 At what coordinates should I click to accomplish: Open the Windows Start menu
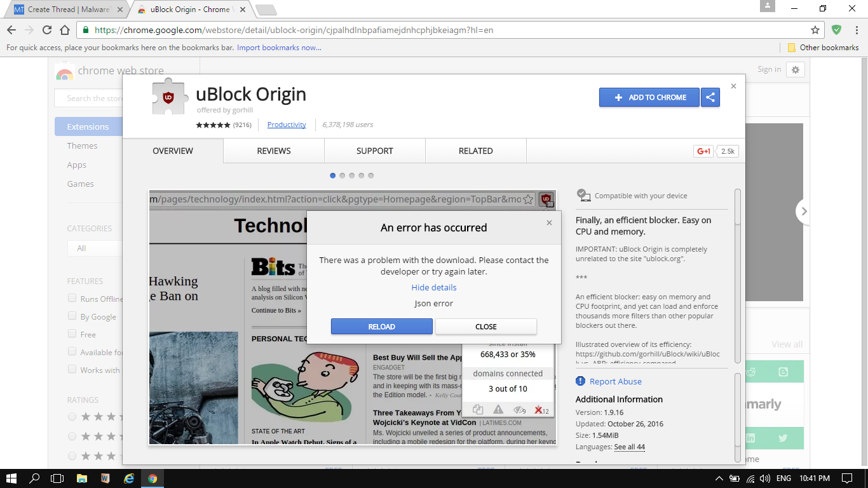11,478
